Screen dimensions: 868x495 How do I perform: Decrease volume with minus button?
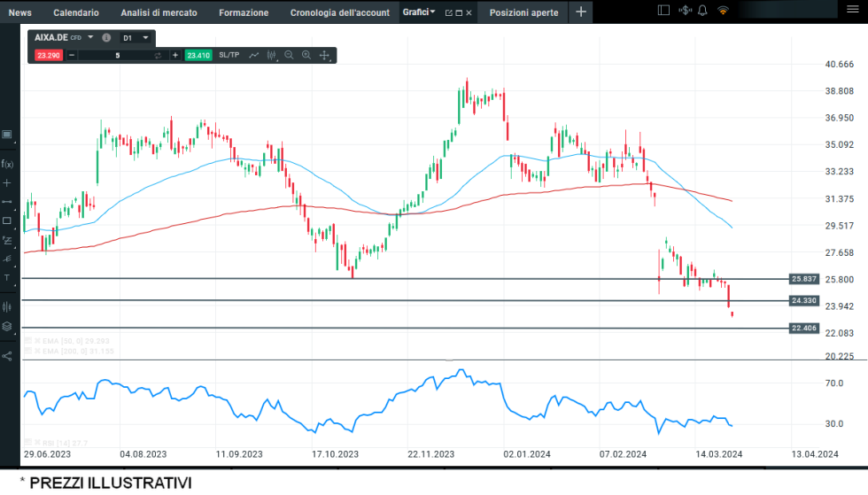click(72, 56)
